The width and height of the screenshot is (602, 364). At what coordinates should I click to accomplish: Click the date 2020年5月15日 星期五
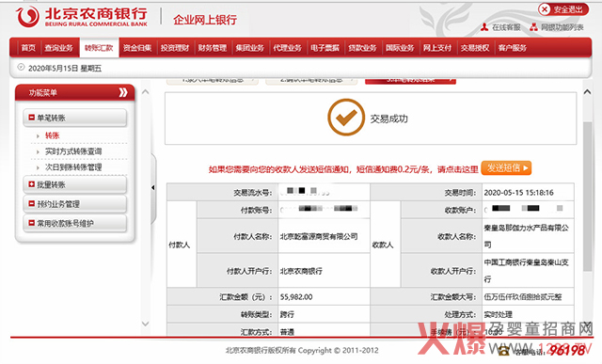tap(65, 68)
